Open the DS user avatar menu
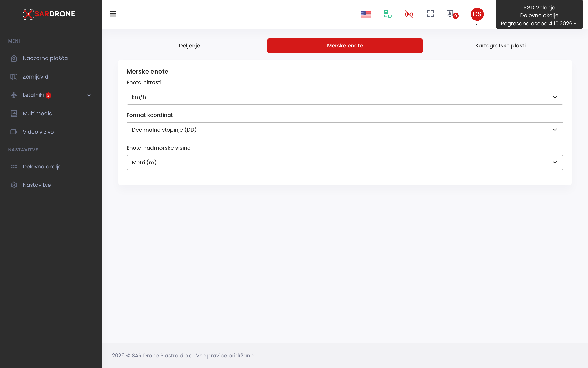This screenshot has height=368, width=588. pos(477,14)
